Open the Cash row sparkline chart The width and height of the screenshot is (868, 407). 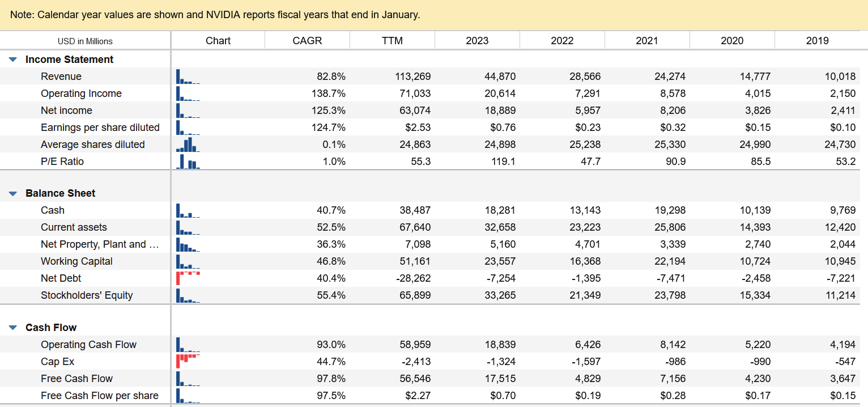pos(188,210)
